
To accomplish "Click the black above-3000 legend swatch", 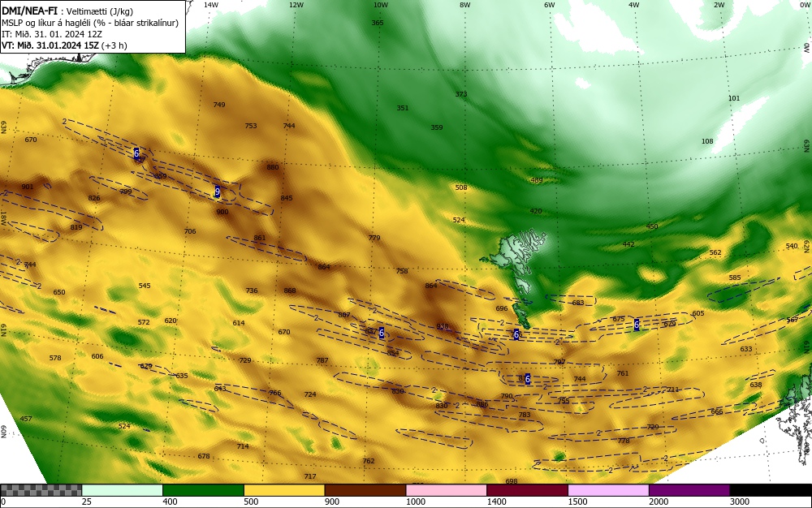I will (x=771, y=490).
